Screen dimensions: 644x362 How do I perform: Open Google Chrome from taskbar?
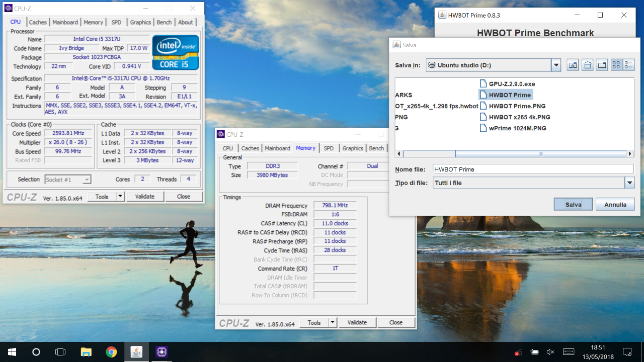point(111,352)
